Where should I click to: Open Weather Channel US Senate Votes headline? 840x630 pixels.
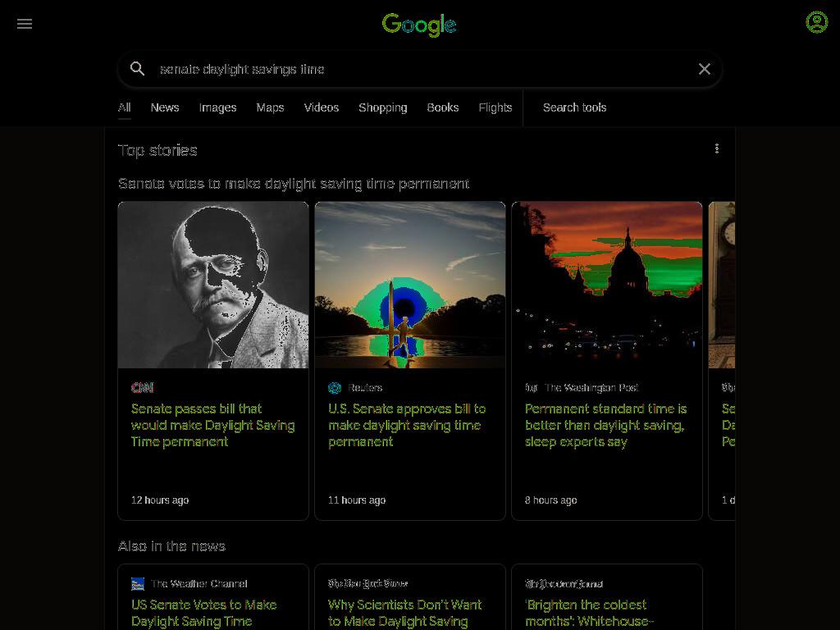204,613
